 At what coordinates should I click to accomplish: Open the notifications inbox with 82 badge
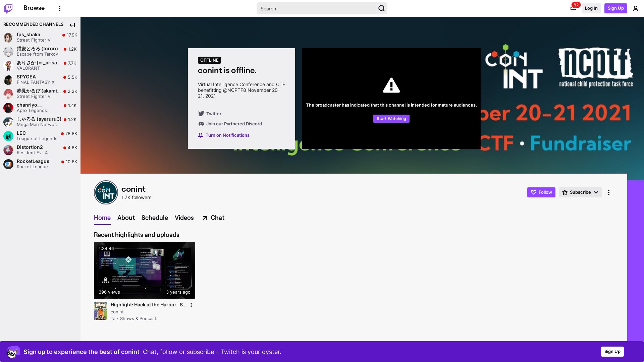(x=573, y=8)
